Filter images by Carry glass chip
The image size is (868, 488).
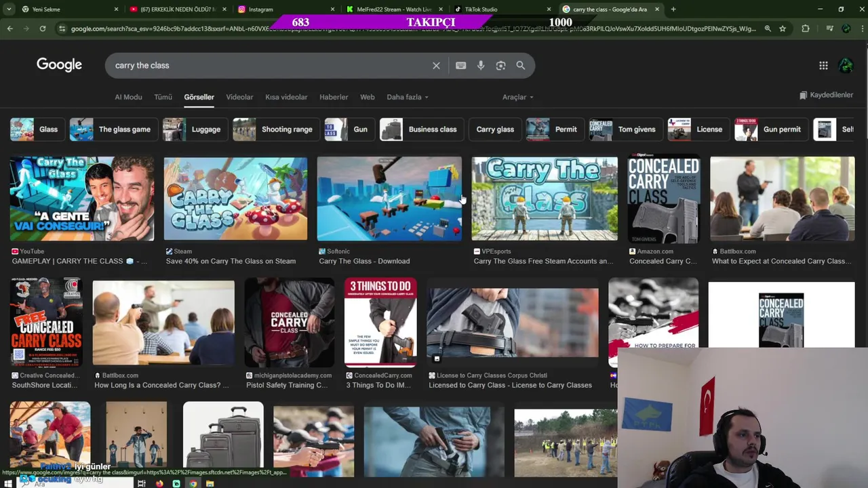coord(495,129)
